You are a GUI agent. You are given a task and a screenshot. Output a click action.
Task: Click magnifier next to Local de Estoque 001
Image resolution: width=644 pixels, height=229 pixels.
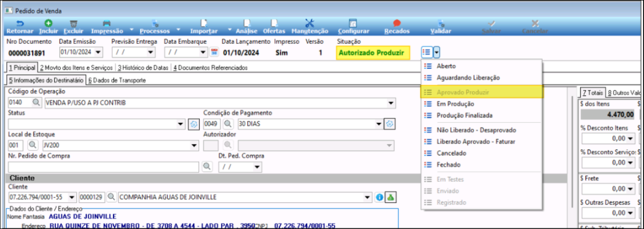(32, 145)
